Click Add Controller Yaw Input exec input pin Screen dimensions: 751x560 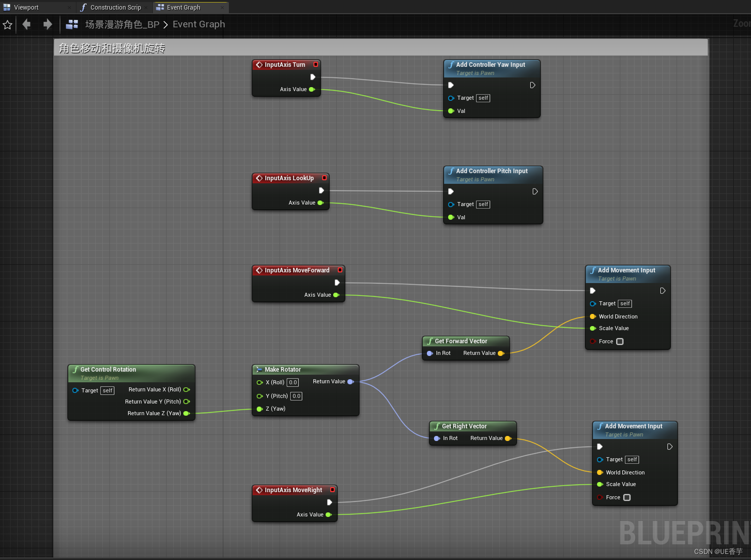[x=451, y=85]
